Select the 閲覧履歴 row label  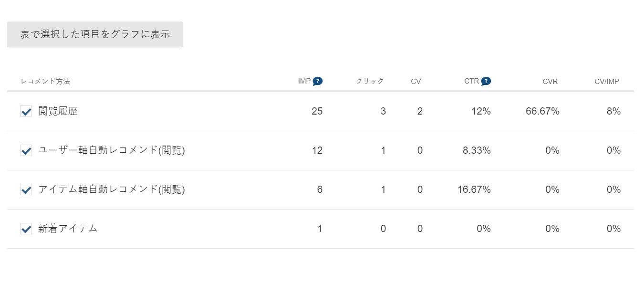point(58,111)
